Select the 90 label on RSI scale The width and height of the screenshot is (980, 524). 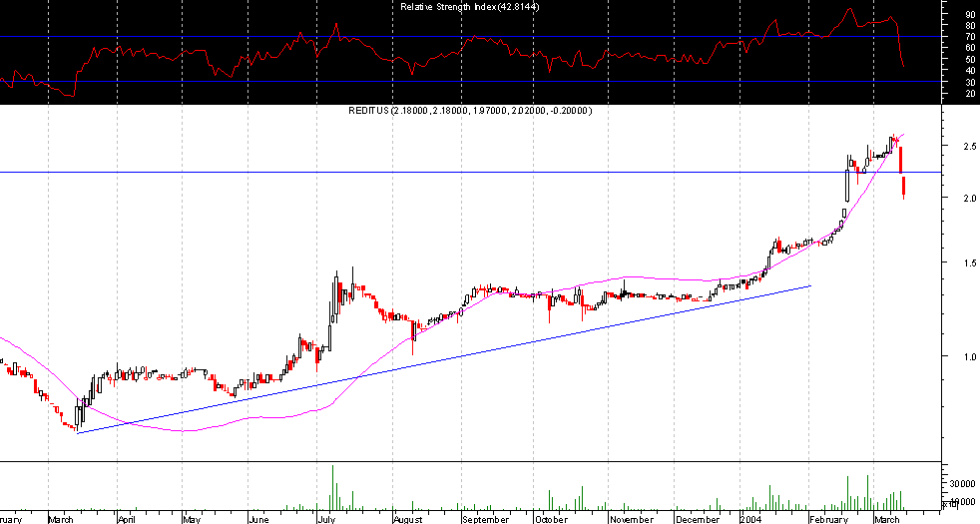[970, 14]
